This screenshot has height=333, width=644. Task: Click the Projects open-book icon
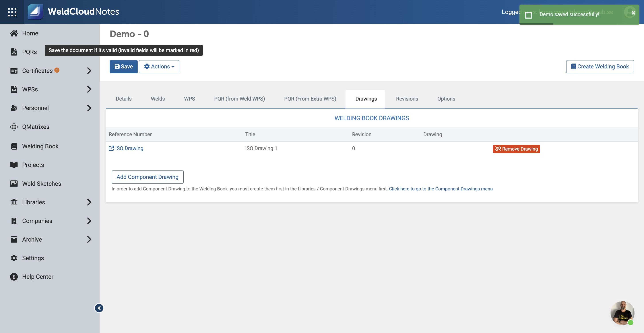(x=14, y=165)
